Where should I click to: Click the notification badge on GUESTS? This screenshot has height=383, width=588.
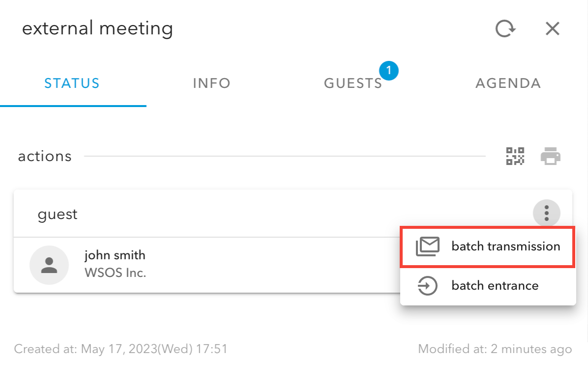(x=389, y=71)
